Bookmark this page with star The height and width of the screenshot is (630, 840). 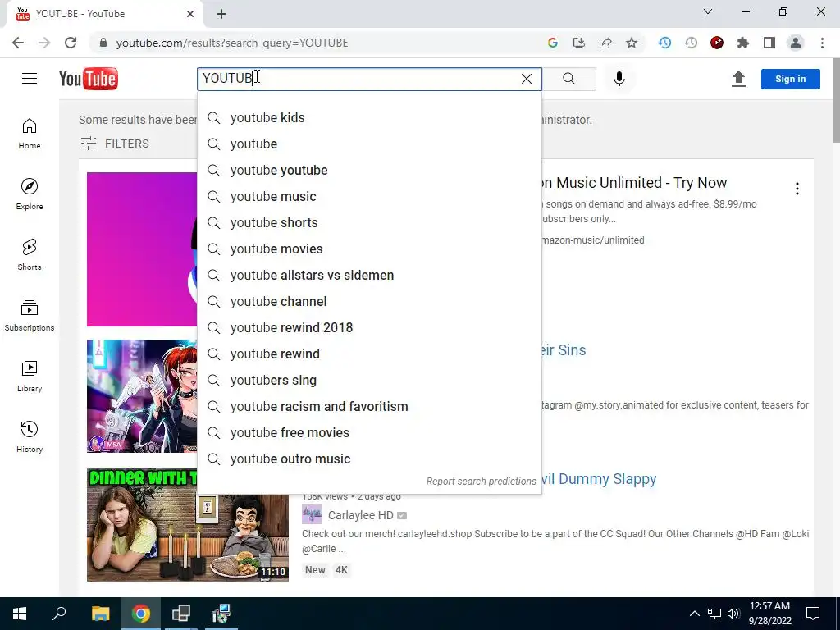[x=632, y=43]
